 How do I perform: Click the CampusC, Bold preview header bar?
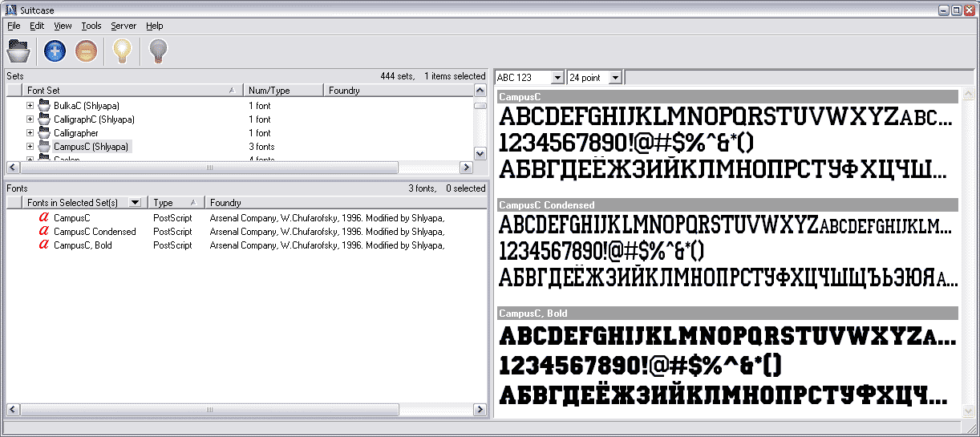(727, 313)
